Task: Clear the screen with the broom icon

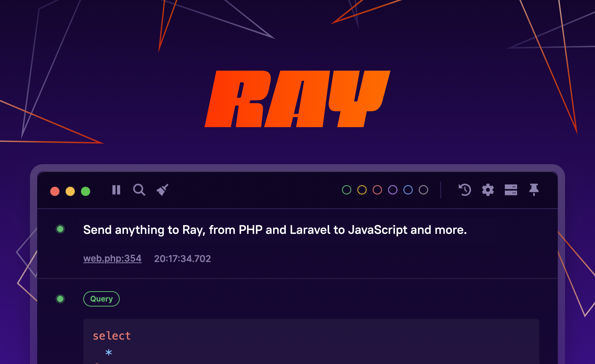Action: (x=162, y=191)
